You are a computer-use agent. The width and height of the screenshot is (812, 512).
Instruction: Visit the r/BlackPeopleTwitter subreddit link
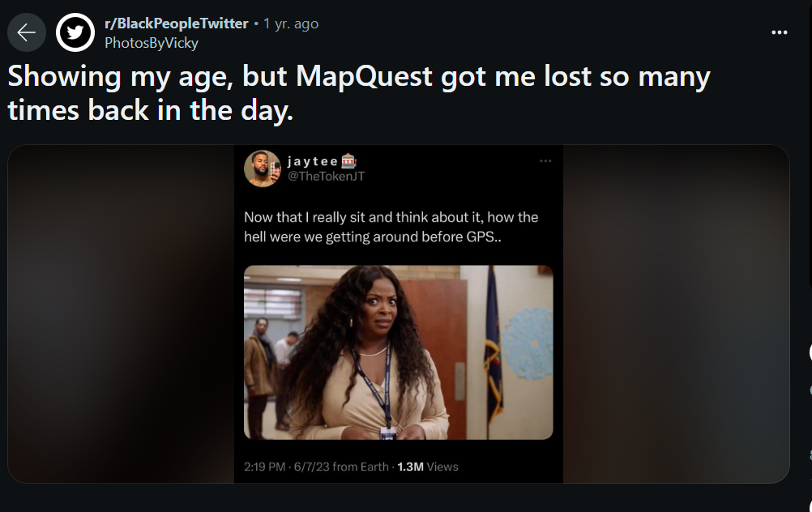pyautogui.click(x=176, y=23)
